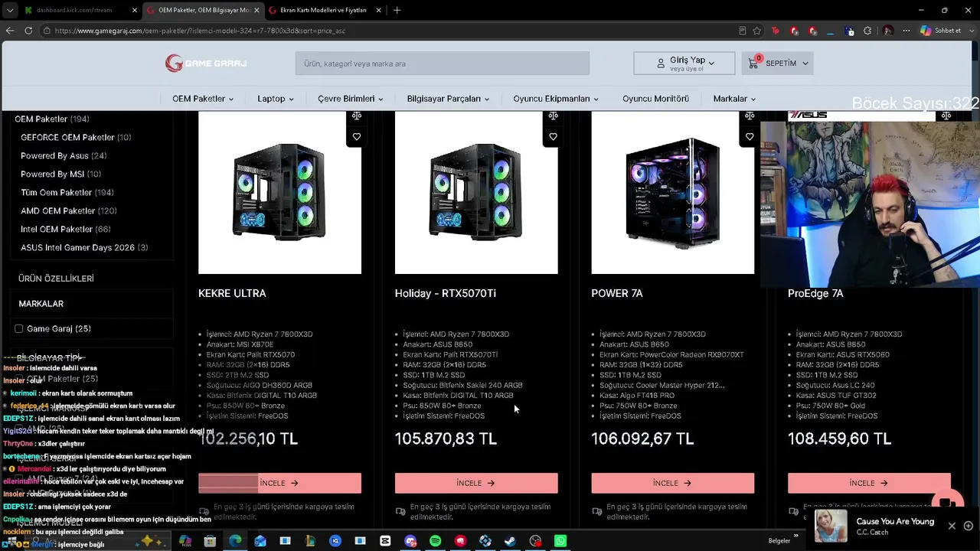Image resolution: width=980 pixels, height=551 pixels.
Task: Open Steam from the taskbar
Action: click(x=510, y=541)
